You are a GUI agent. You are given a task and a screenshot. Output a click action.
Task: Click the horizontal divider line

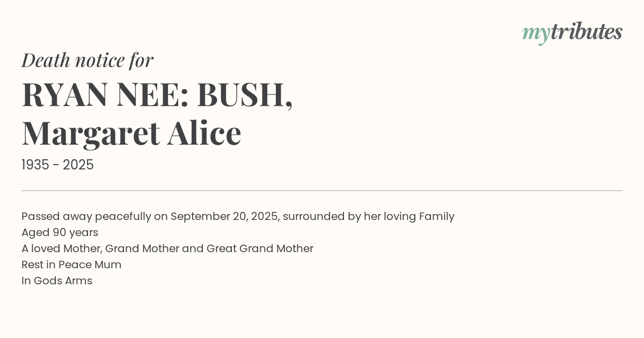pos(322,190)
